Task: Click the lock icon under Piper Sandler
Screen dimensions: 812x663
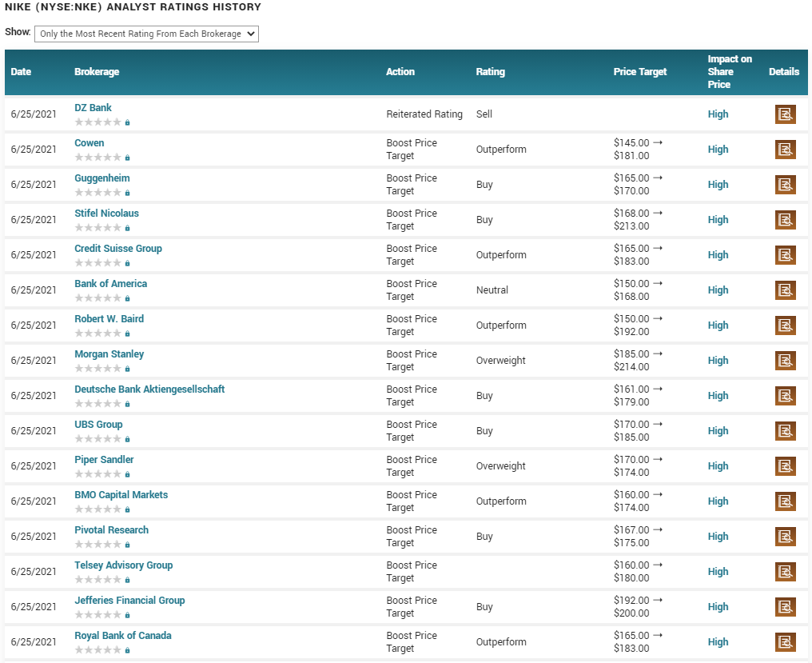Action: 127,474
